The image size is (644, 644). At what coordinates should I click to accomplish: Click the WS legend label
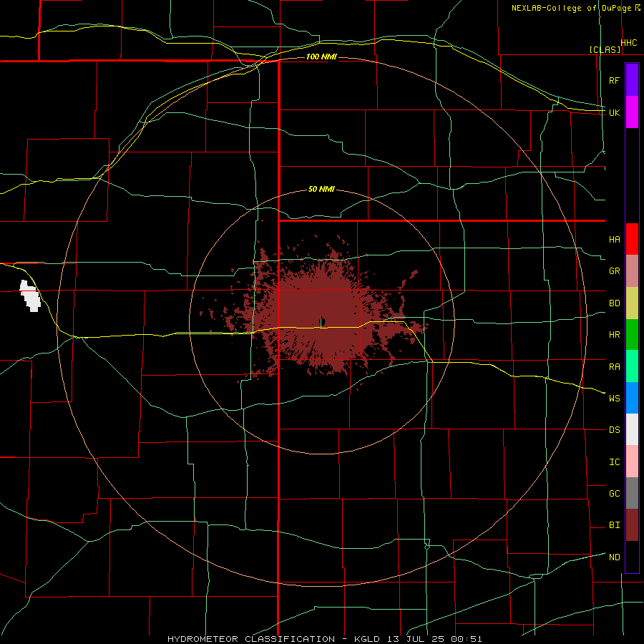(614, 399)
